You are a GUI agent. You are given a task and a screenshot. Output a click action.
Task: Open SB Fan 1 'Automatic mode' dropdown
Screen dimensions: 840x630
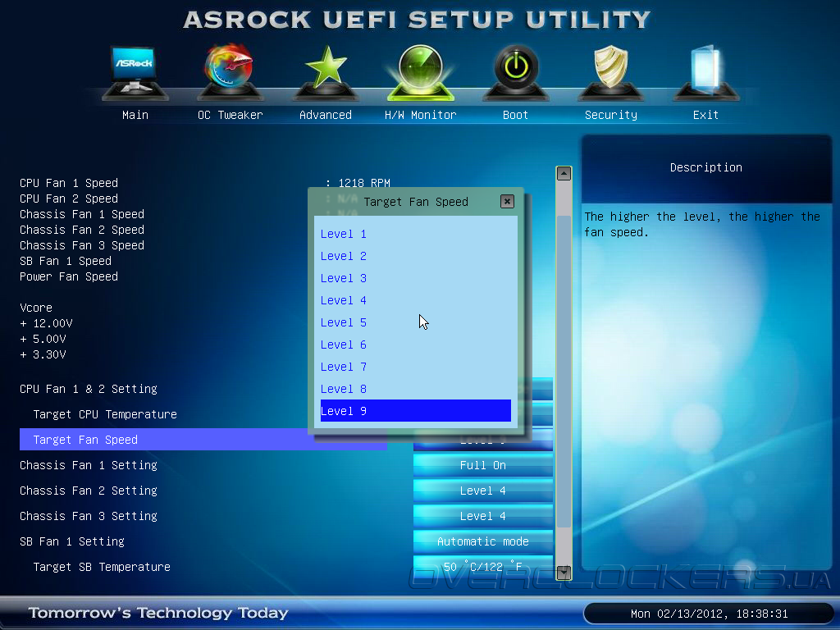[x=482, y=541]
